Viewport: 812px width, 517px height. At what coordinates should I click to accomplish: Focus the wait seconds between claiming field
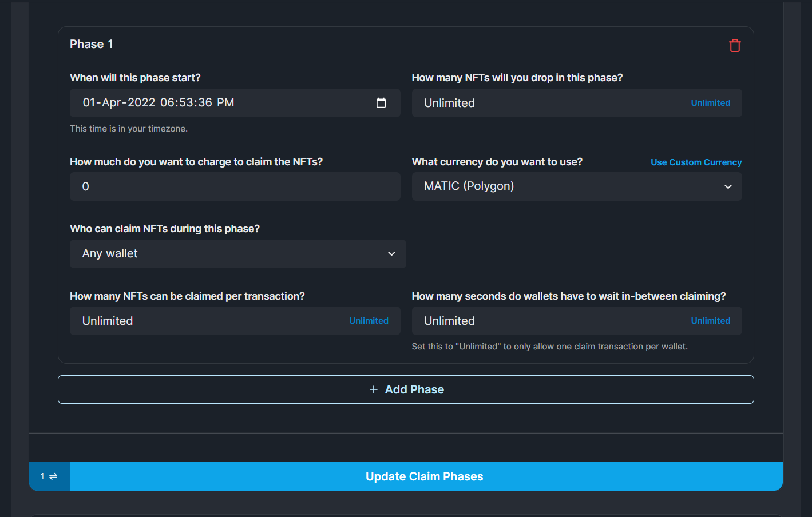(x=577, y=321)
